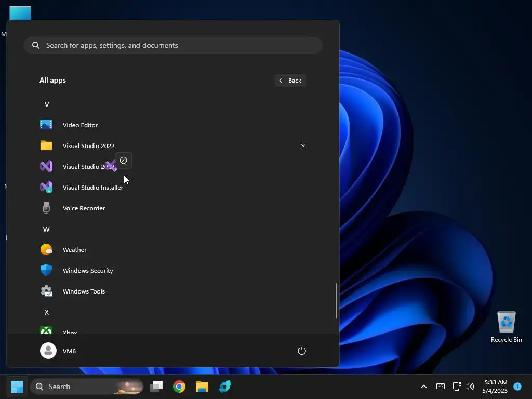Open the Windows Security shield icon

pos(46,270)
